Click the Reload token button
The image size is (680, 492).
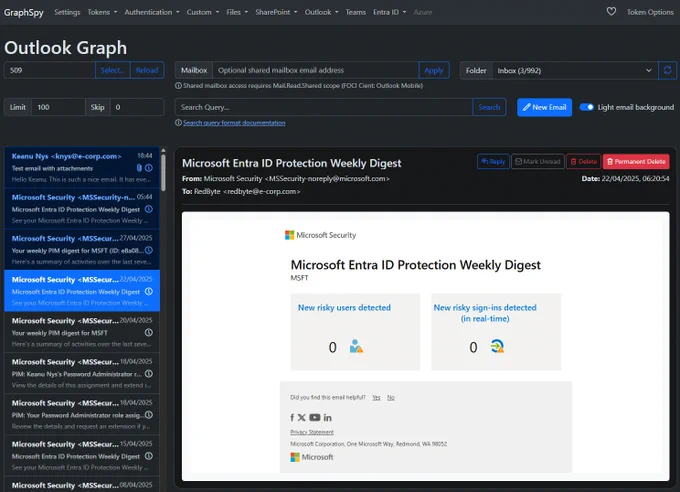coord(147,70)
